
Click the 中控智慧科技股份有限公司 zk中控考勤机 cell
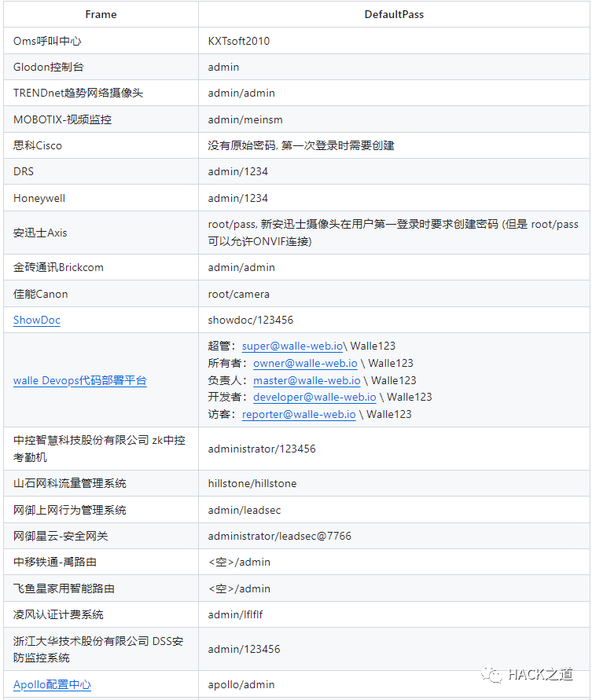[x=101, y=449]
